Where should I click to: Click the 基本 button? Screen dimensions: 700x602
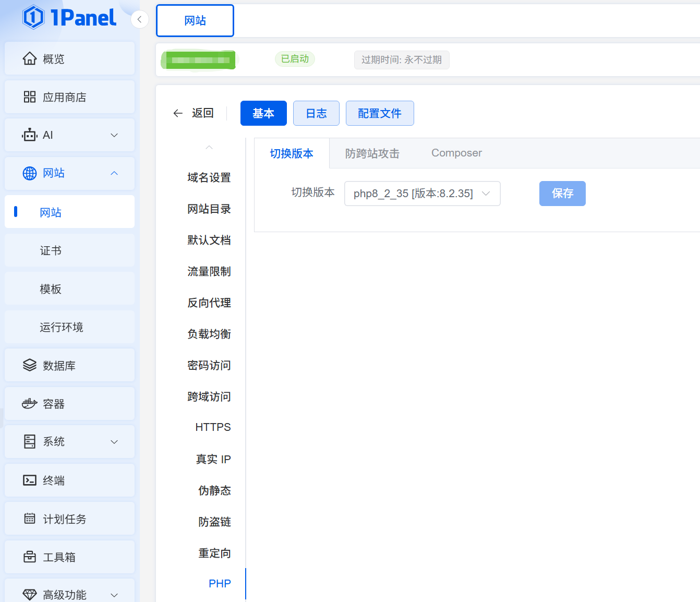click(263, 113)
